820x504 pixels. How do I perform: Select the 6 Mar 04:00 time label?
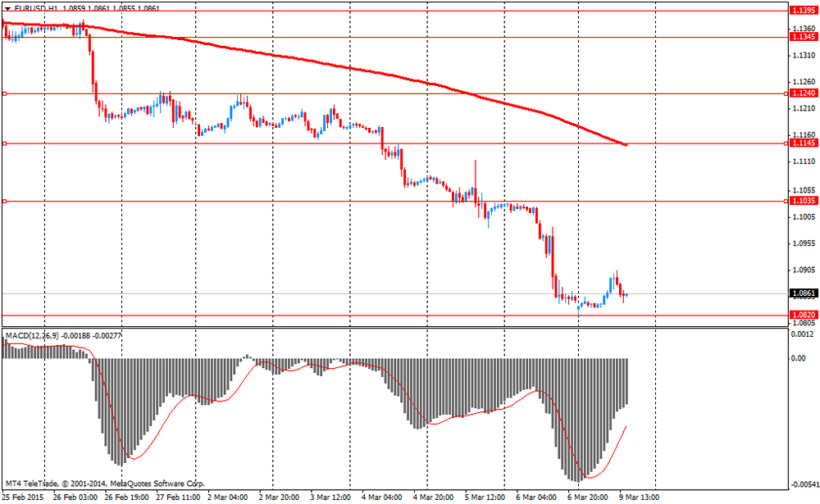(x=536, y=497)
